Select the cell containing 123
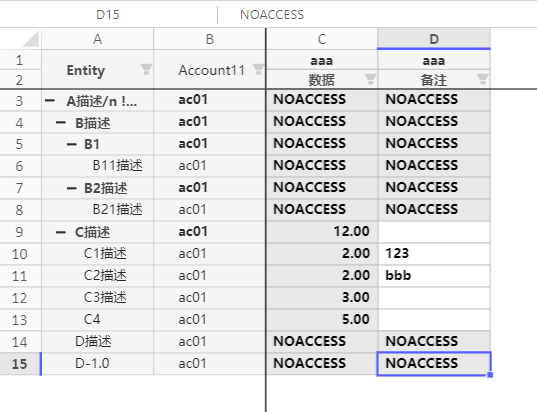537x412 pixels. (434, 254)
